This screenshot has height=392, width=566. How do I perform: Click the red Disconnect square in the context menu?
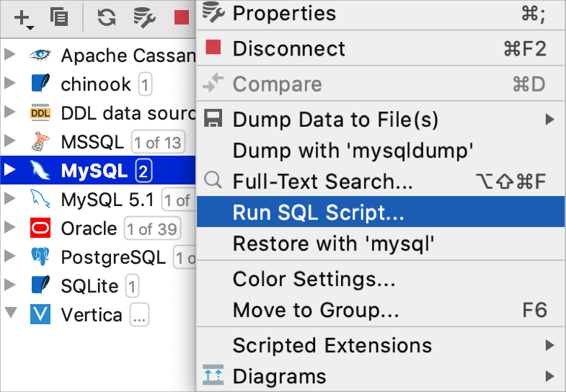tap(213, 48)
